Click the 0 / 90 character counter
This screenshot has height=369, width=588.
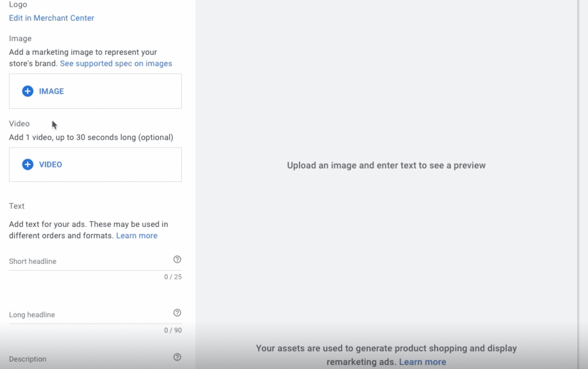[x=173, y=330]
